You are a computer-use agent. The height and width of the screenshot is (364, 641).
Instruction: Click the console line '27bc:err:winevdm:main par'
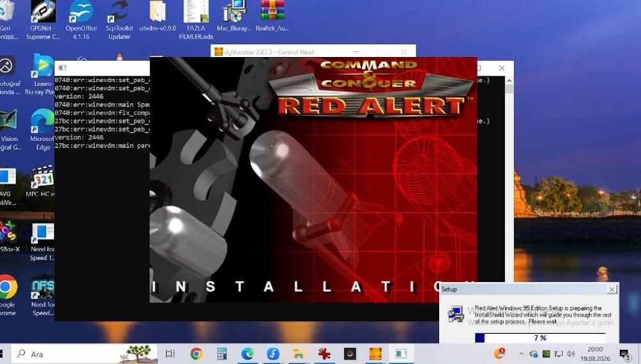tap(102, 145)
